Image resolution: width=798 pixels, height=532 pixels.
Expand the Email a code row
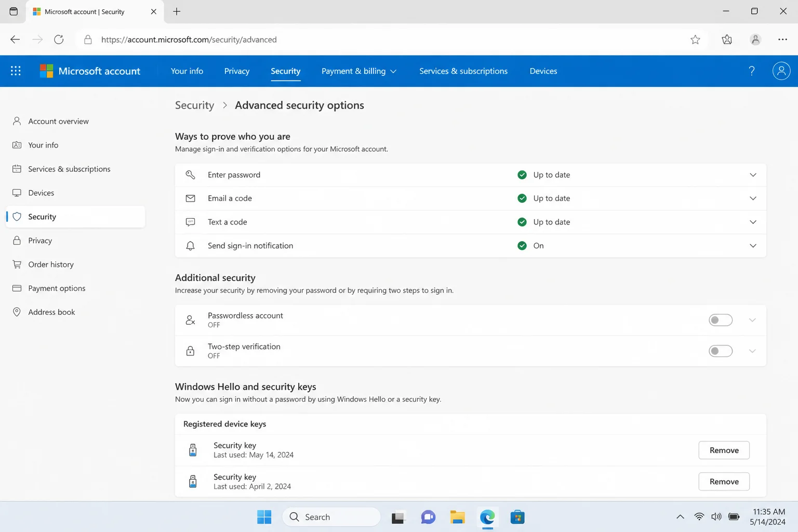[753, 198]
